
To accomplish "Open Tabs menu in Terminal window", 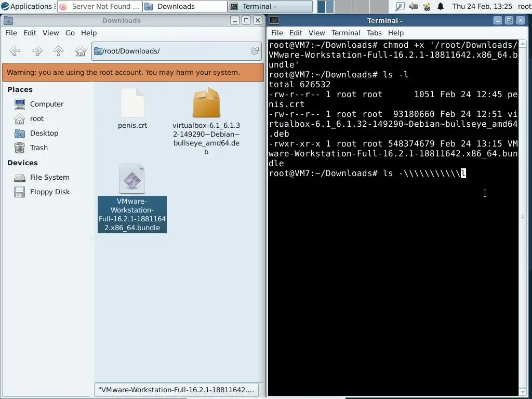I will coord(374,33).
